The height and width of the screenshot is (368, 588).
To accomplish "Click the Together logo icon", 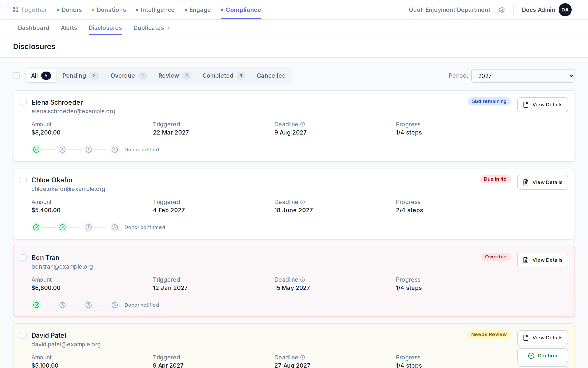I will tap(16, 10).
